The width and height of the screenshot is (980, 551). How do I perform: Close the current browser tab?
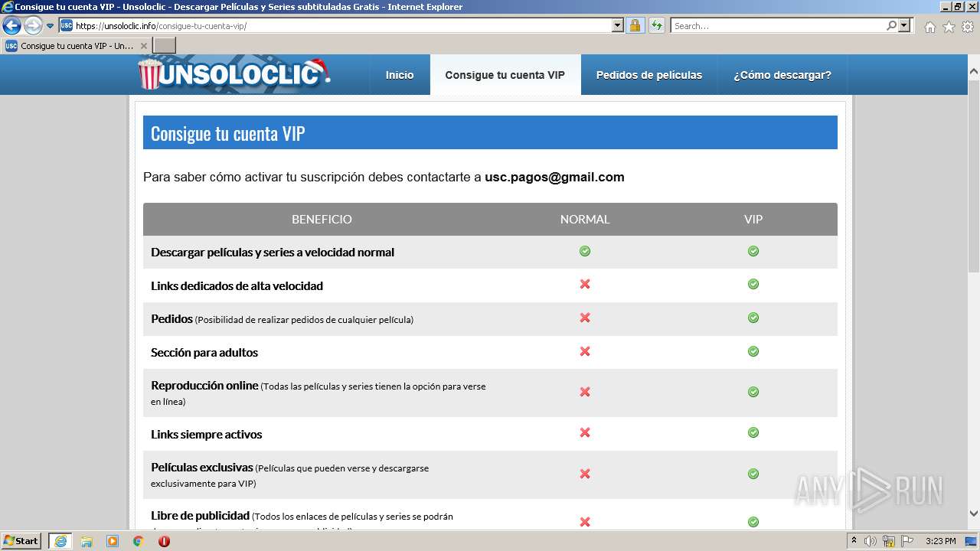(x=144, y=46)
